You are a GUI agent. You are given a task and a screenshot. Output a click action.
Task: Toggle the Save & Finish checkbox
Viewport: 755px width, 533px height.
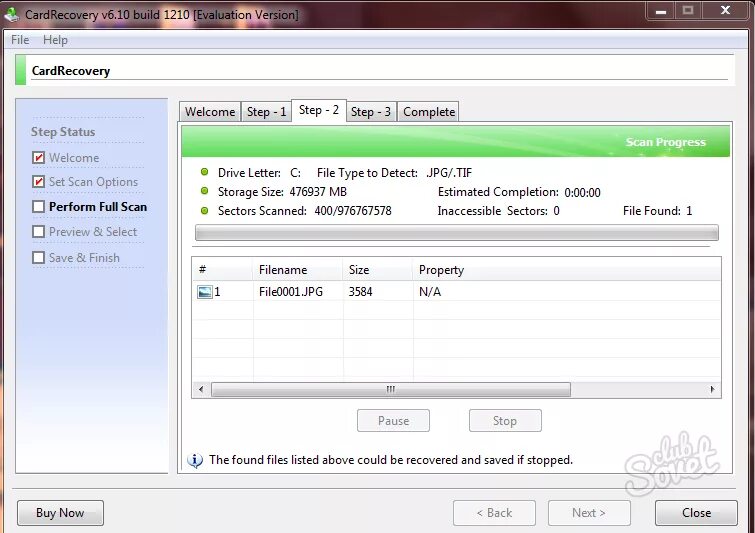tap(39, 258)
